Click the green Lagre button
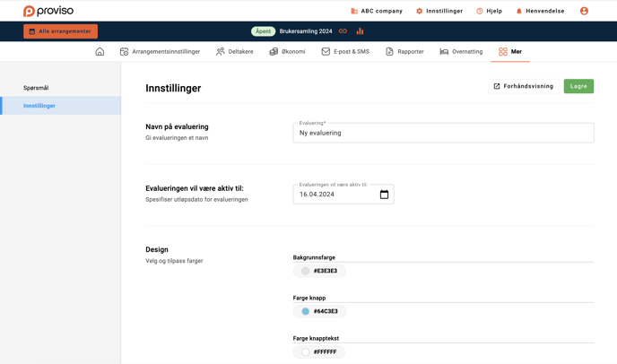 click(x=578, y=86)
